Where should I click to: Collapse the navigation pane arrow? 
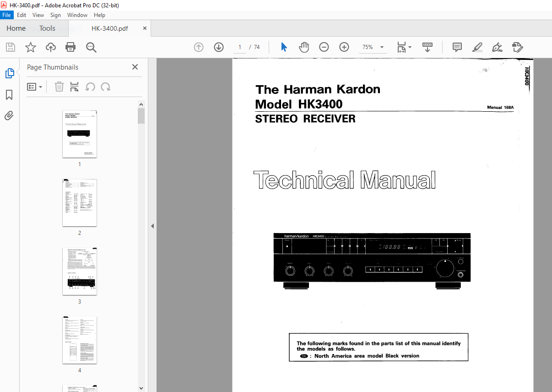[x=152, y=226]
